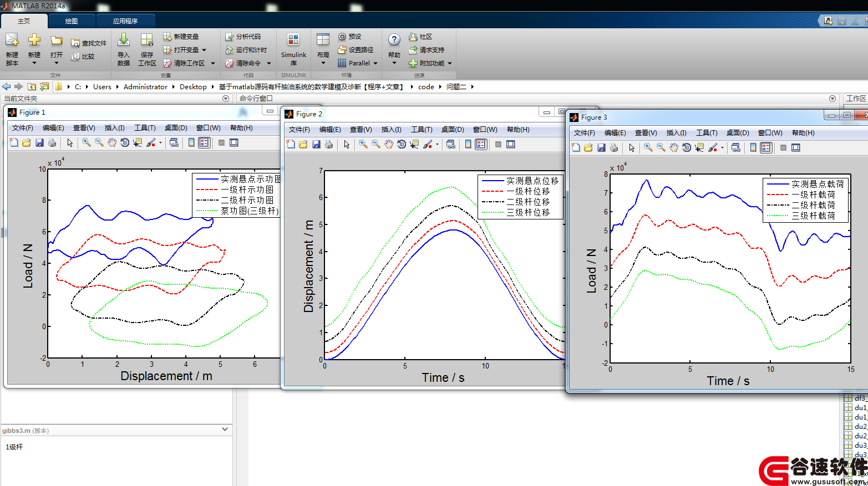Toggle Zoom In tool in Figure 3 toolbar
This screenshot has width=868, height=486.
point(648,147)
